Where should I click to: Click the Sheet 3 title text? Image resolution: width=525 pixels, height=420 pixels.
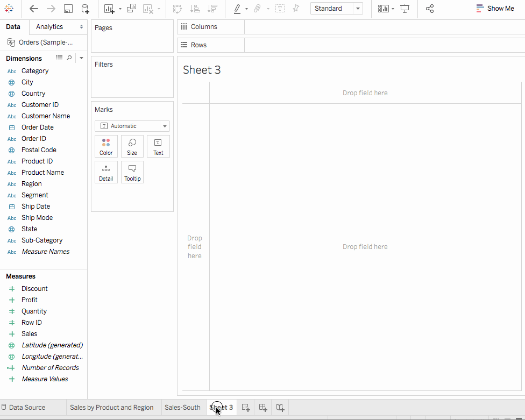click(x=202, y=70)
